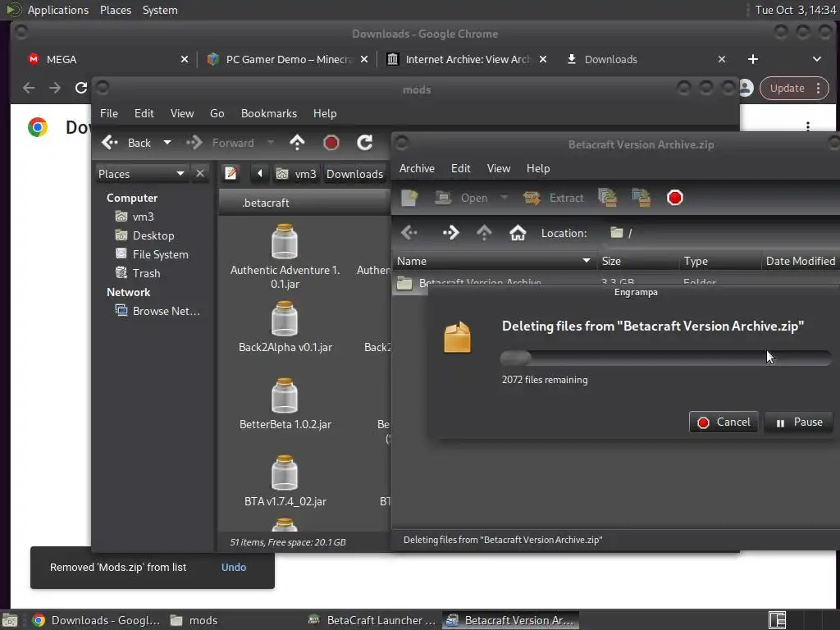Image resolution: width=840 pixels, height=630 pixels.
Task: Undo removing Mods.zip from list
Action: tap(234, 568)
